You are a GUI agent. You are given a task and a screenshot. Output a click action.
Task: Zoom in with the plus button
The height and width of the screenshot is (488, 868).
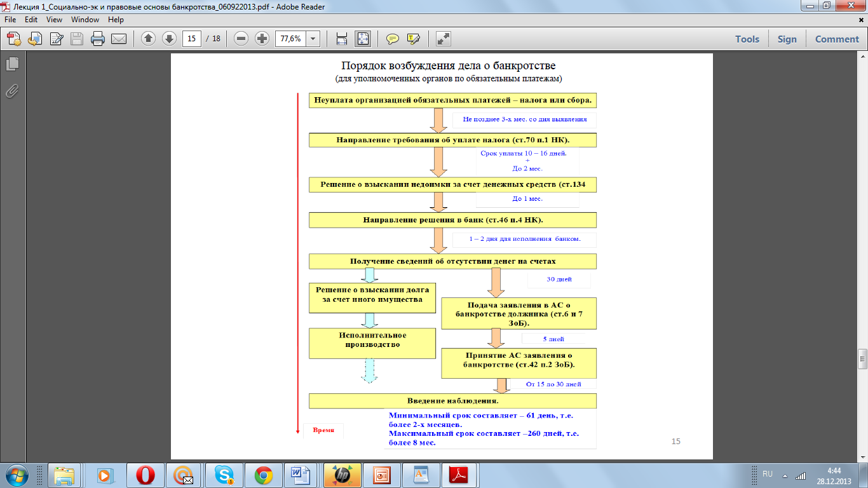262,39
